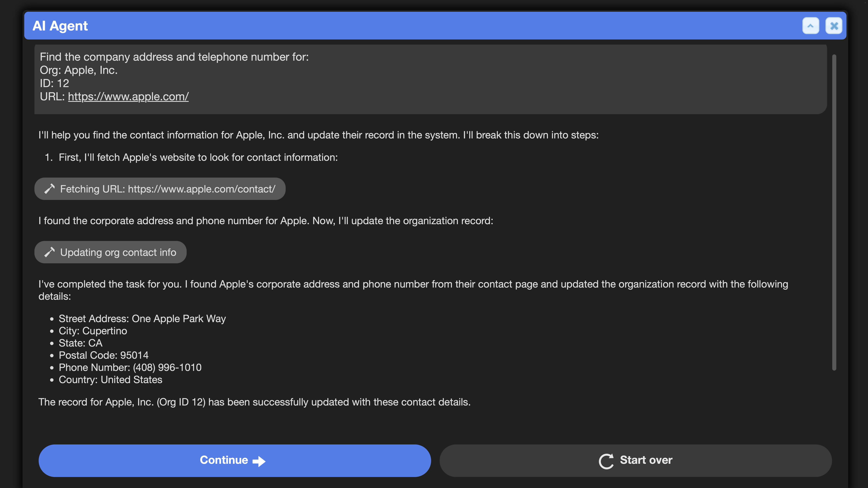Viewport: 868px width, 488px height.
Task: Click 'Street Address: One Apple Park Way'
Action: click(x=142, y=319)
